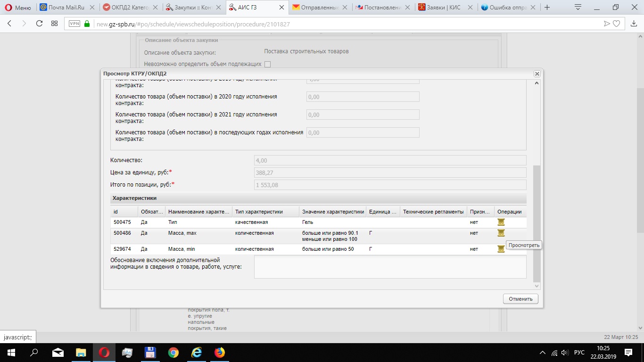Click the Количество field showing 4,00
The width and height of the screenshot is (644, 362).
coord(390,161)
